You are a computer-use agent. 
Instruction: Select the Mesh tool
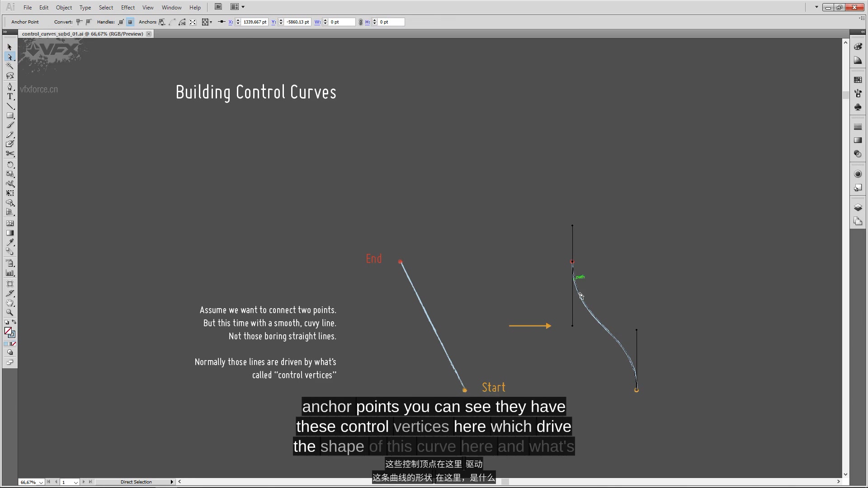9,223
